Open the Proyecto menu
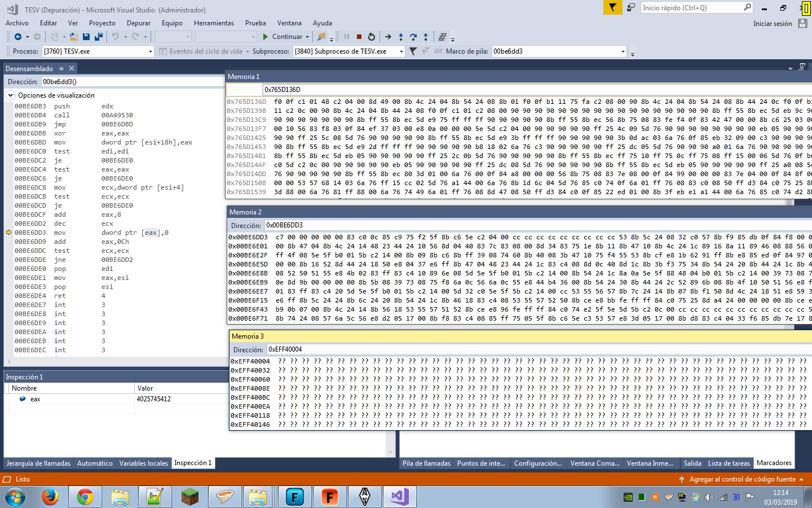The image size is (812, 508). point(102,23)
